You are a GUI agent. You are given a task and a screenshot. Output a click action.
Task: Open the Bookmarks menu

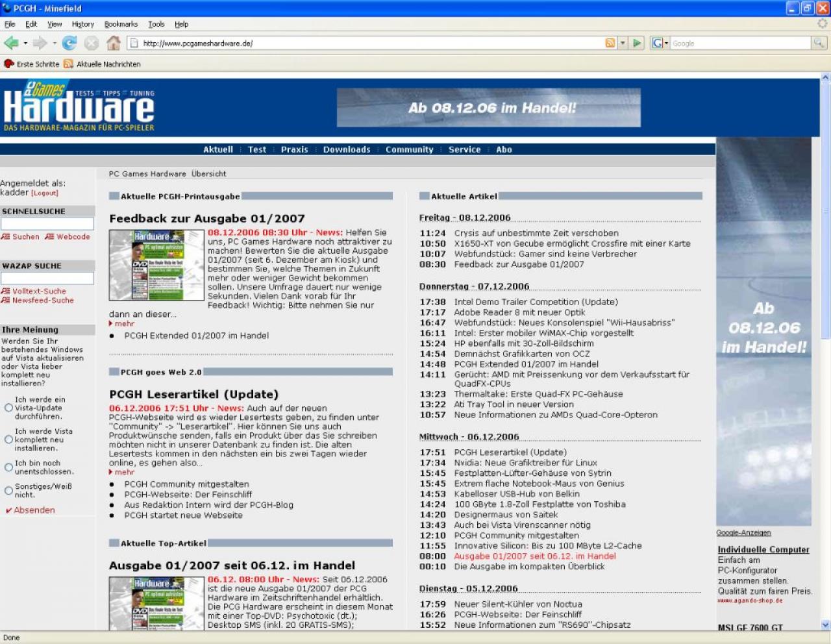121,24
